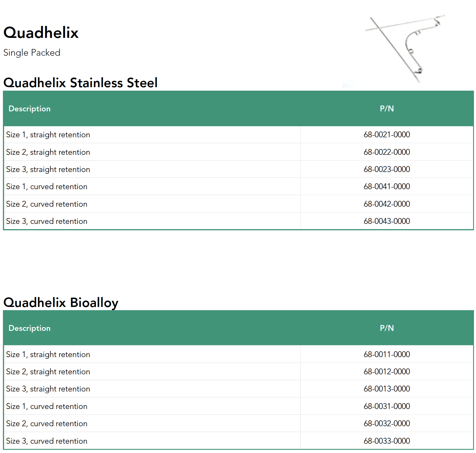476x453 pixels.
Task: Select part number 68-0031-0000
Action: pyautogui.click(x=387, y=406)
